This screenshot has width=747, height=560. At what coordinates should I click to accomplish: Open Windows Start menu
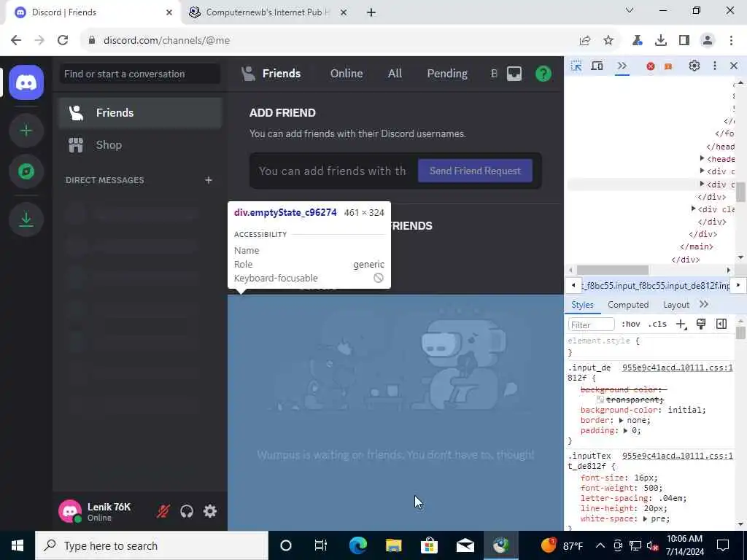point(18,545)
